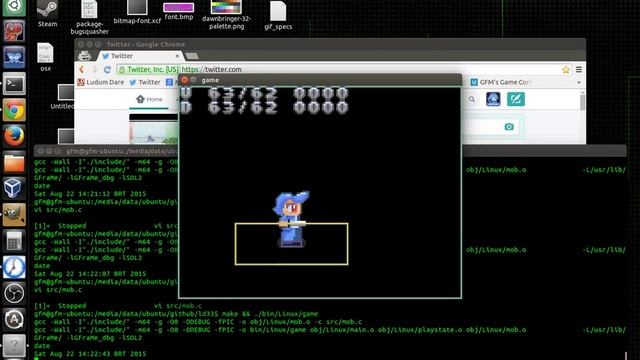Open Twitter bookmark in bookmarks bar
The height and width of the screenshot is (360, 640).
[145, 82]
